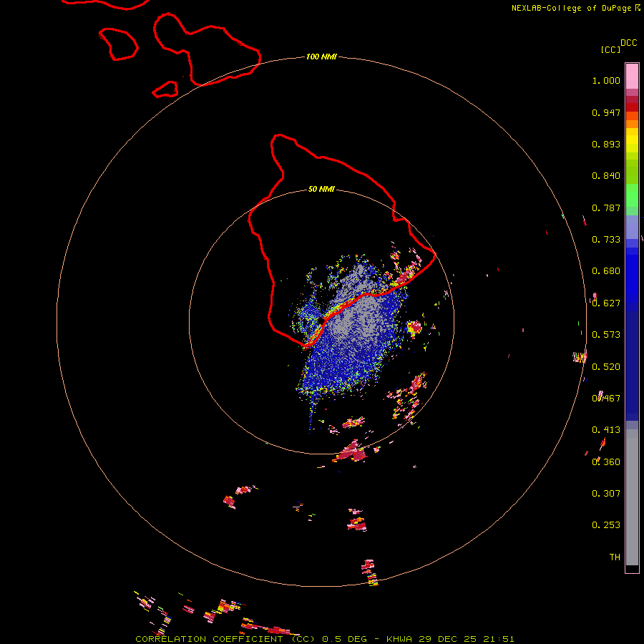Click the 0.680 scale value
Screen dimensions: 644x644
pos(606,271)
